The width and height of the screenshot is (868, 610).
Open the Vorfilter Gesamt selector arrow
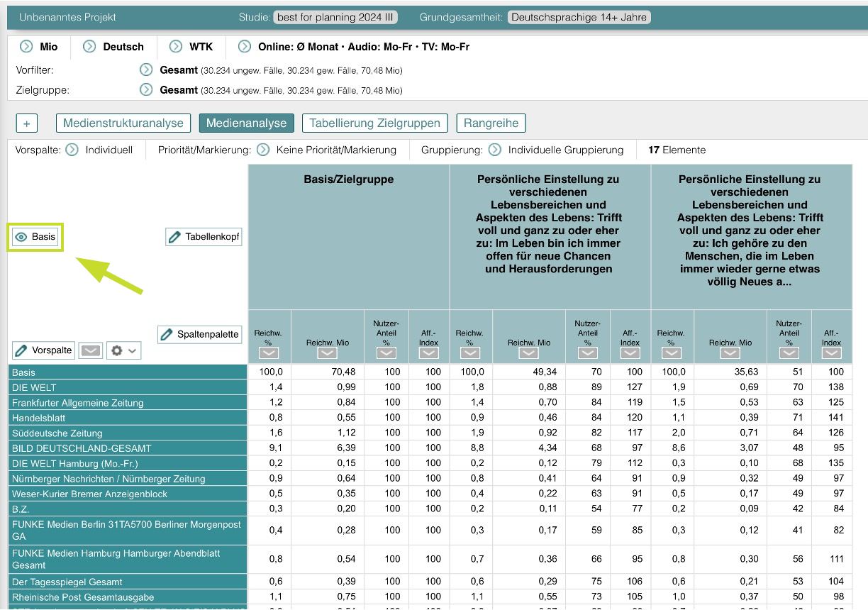click(x=146, y=70)
